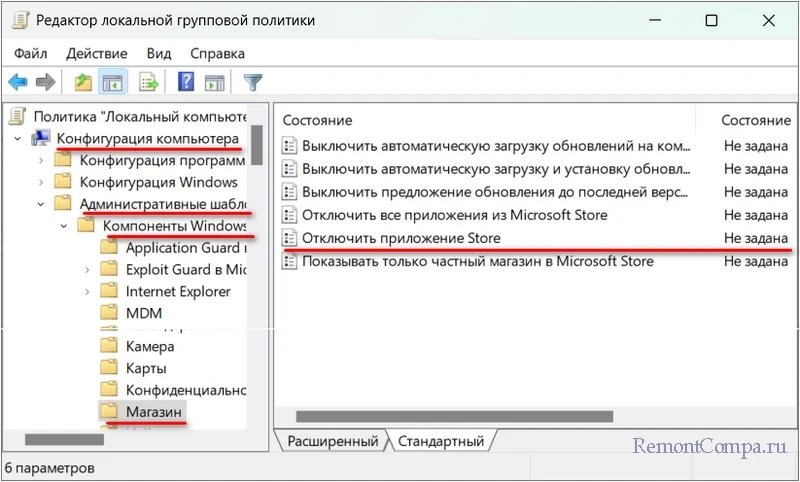
Task: Expand the Exploit Guard folder arrow
Action: point(85,270)
